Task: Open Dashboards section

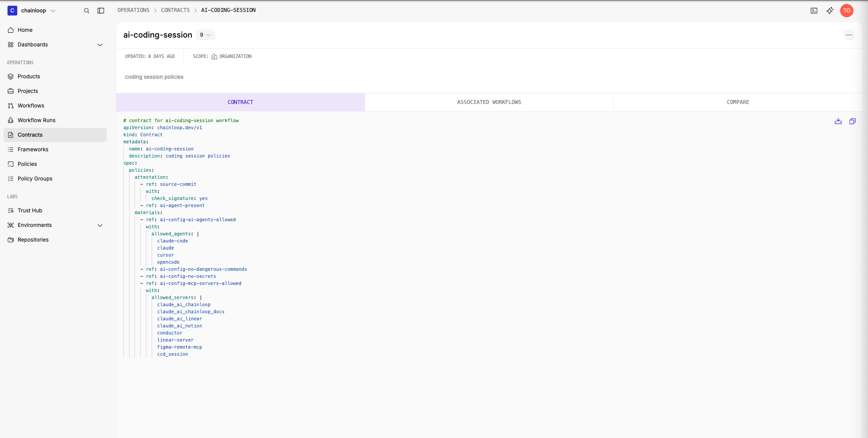Action: (55, 45)
